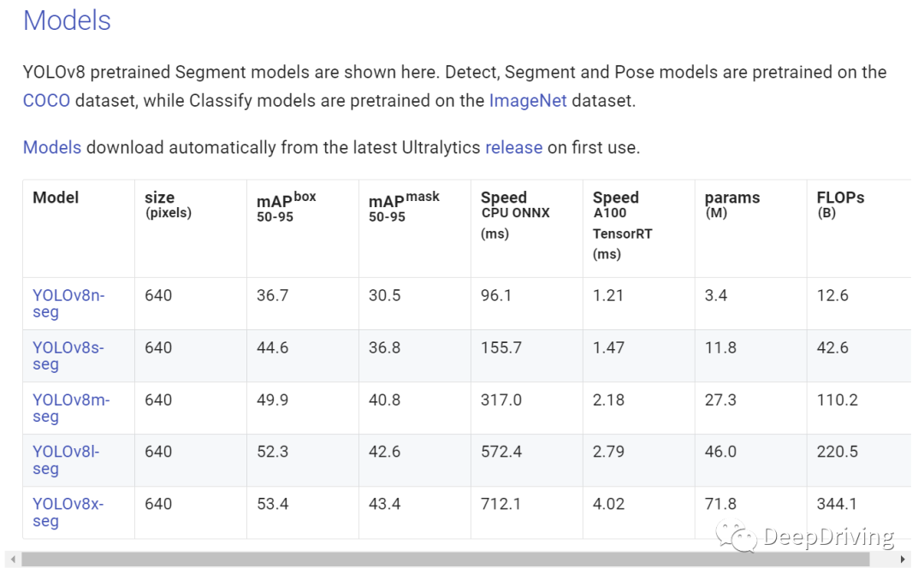924x580 pixels.
Task: Click the DeepDriving WeChat watermark icon
Action: [736, 536]
